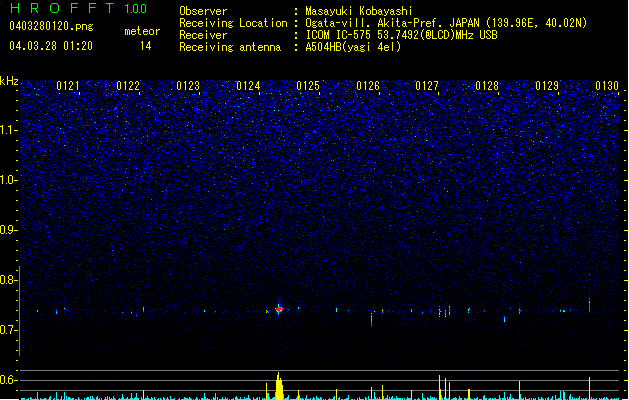Click the 1.0 kHz axis label

tap(9, 180)
